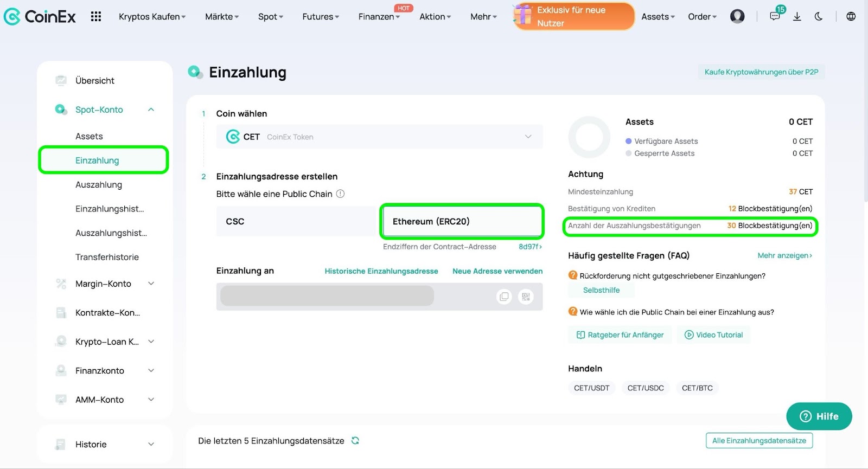Click question icon beside Rückforderung FAQ
Image resolution: width=868 pixels, height=469 pixels.
(573, 275)
